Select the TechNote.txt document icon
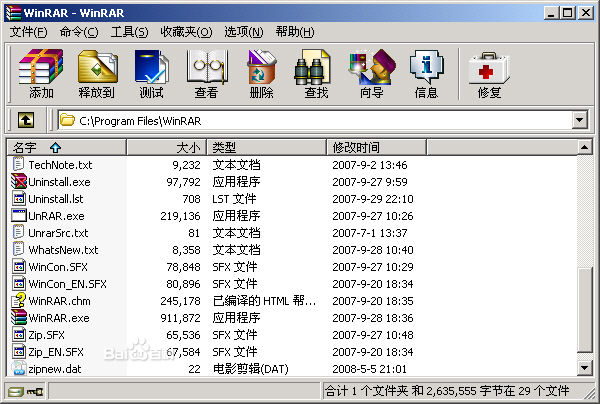600x404 pixels. [19, 165]
